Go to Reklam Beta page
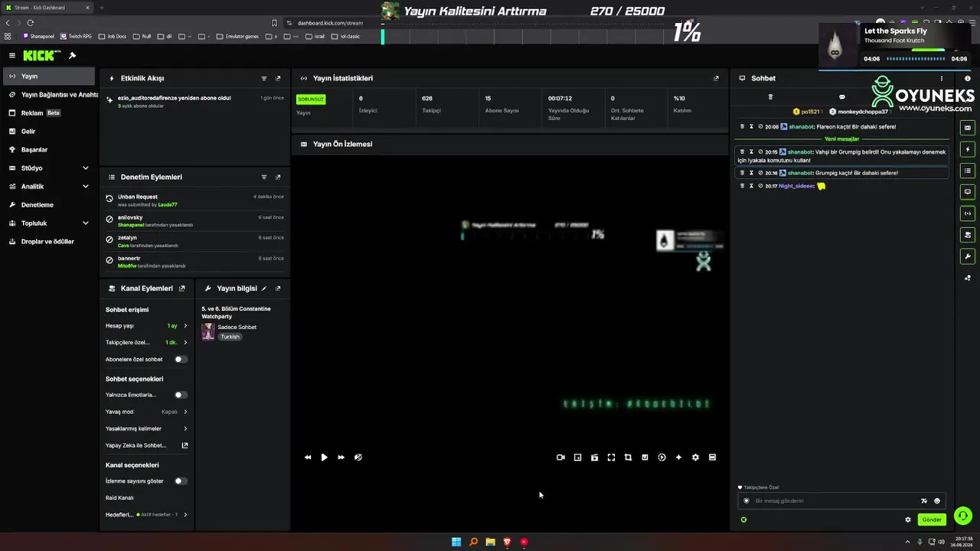The image size is (980, 551). pyautogui.click(x=48, y=113)
